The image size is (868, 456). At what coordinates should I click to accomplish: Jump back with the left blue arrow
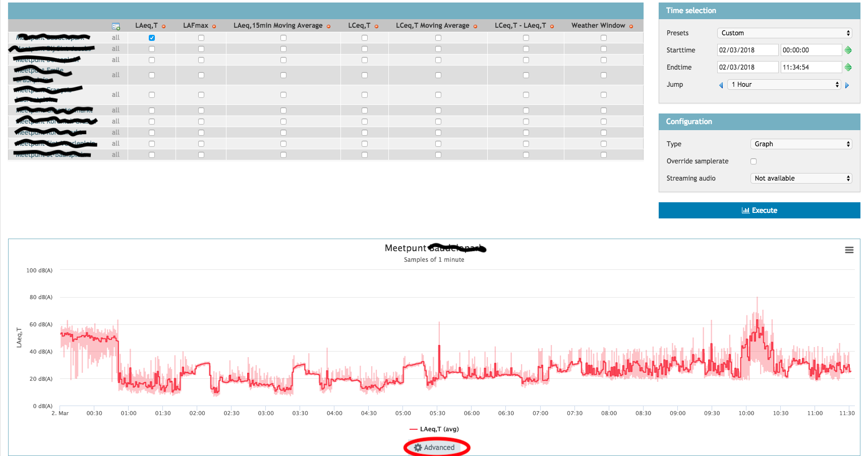click(721, 85)
